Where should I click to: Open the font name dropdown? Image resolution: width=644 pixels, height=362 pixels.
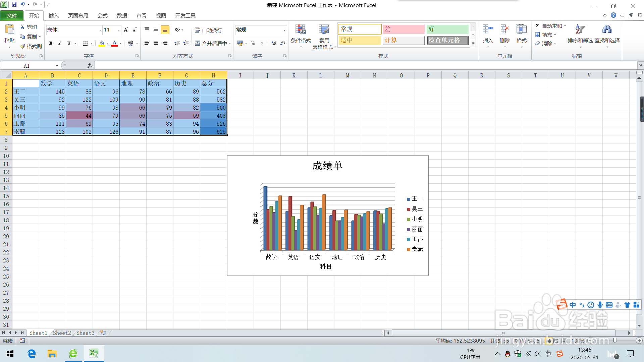coord(100,30)
